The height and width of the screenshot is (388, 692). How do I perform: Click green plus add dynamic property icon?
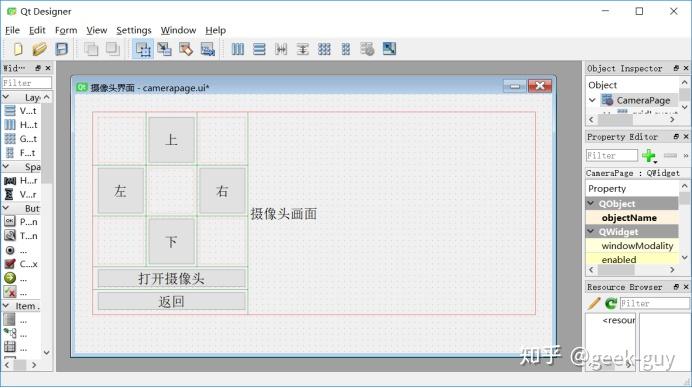point(648,155)
